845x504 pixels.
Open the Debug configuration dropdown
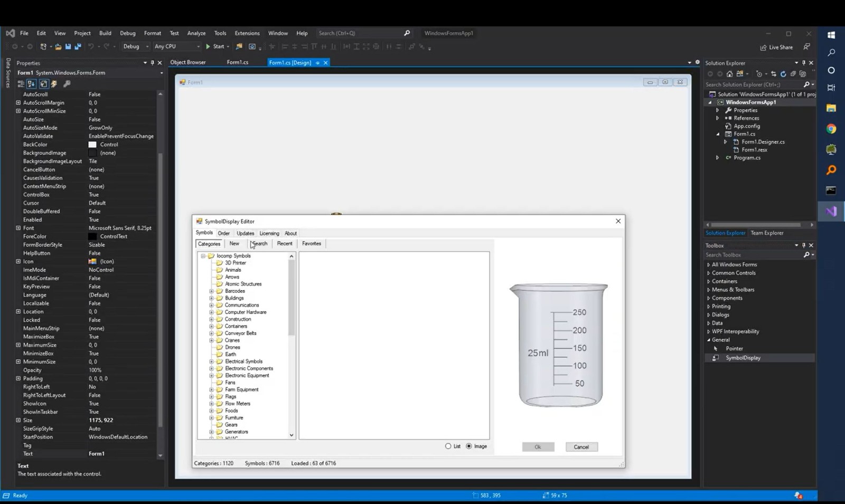(135, 46)
